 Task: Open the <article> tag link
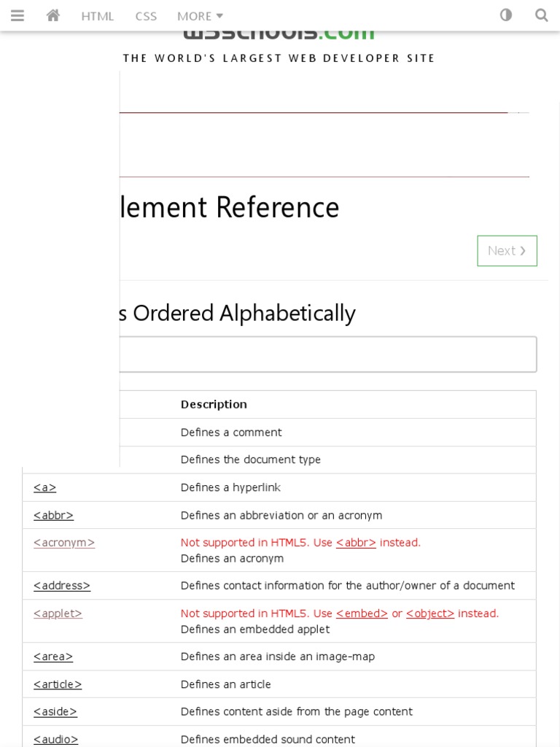58,684
